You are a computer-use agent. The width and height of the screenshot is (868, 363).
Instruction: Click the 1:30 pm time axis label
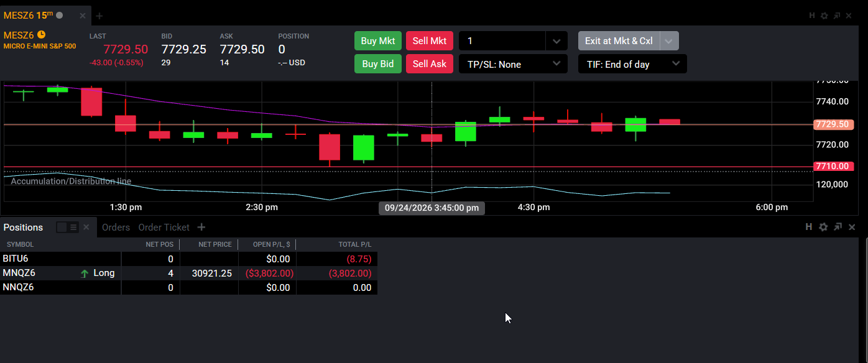(x=126, y=208)
